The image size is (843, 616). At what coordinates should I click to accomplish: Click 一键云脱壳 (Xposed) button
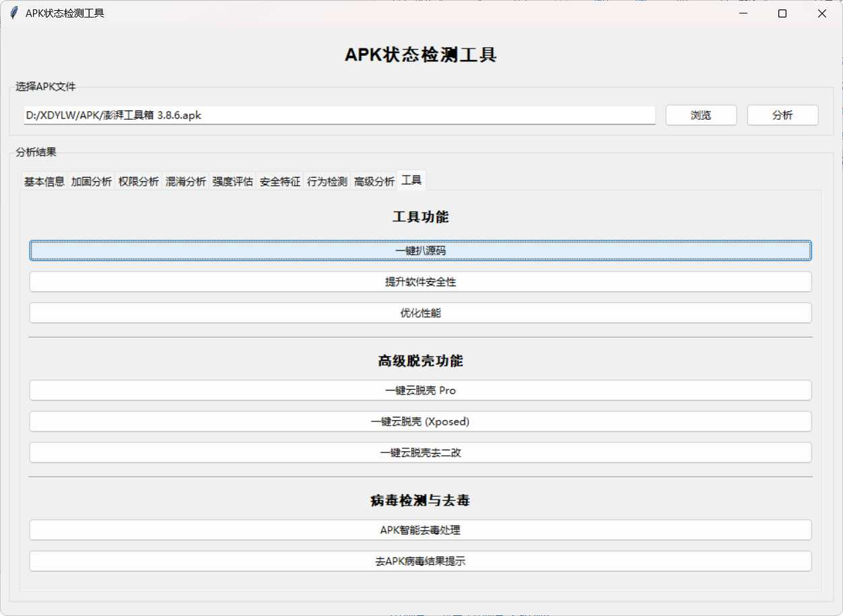[x=420, y=421]
